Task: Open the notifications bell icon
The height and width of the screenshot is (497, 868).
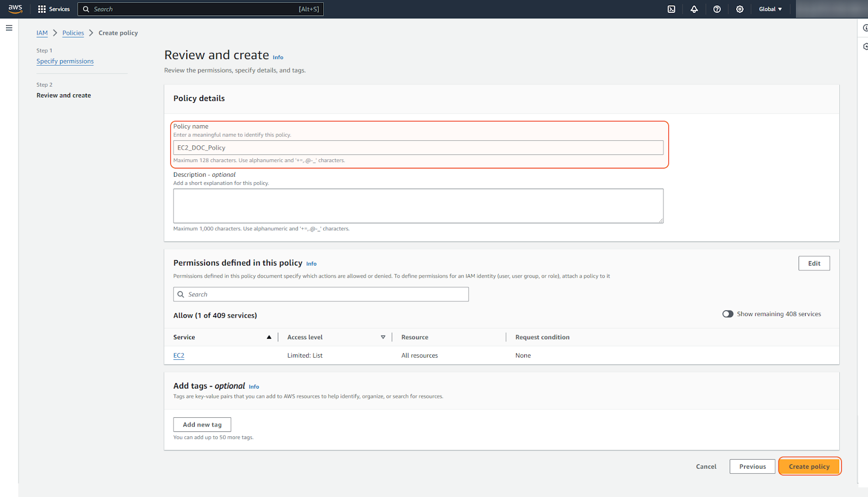Action: pyautogui.click(x=694, y=9)
